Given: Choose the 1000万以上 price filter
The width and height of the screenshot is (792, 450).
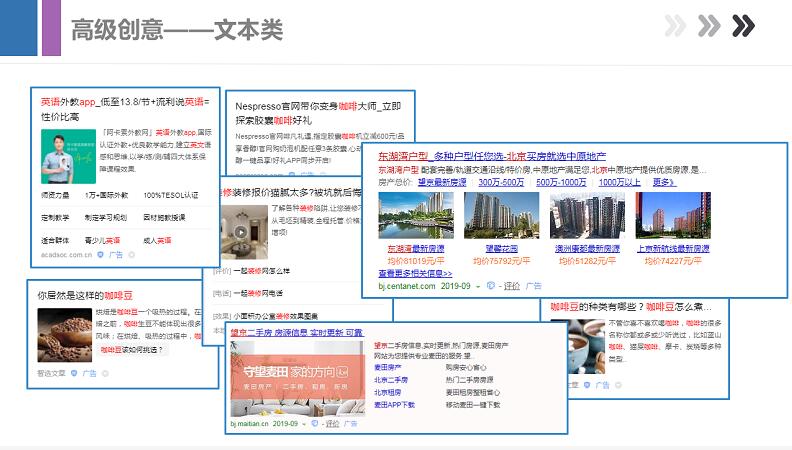Looking at the screenshot, I should point(620,182).
